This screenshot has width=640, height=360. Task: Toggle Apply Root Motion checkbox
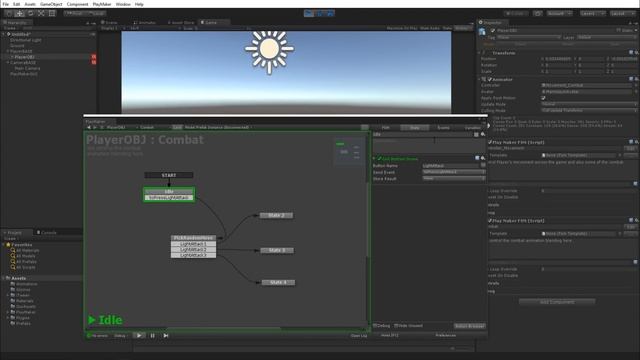[543, 98]
